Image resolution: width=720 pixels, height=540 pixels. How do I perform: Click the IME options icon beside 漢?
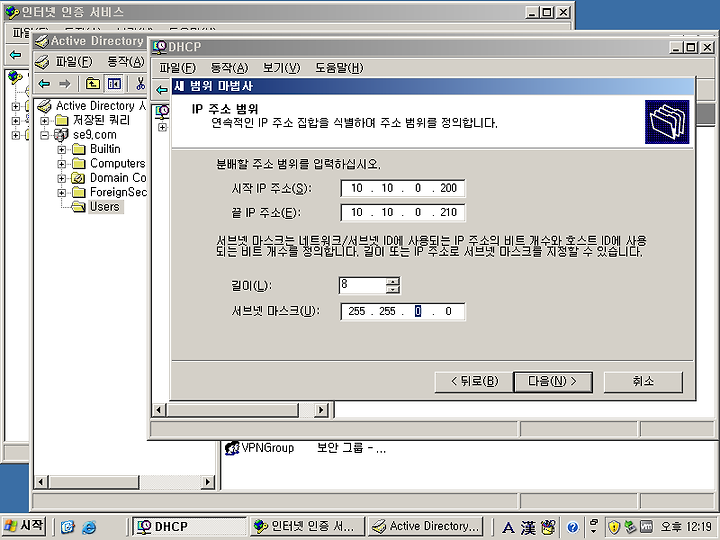[548, 527]
